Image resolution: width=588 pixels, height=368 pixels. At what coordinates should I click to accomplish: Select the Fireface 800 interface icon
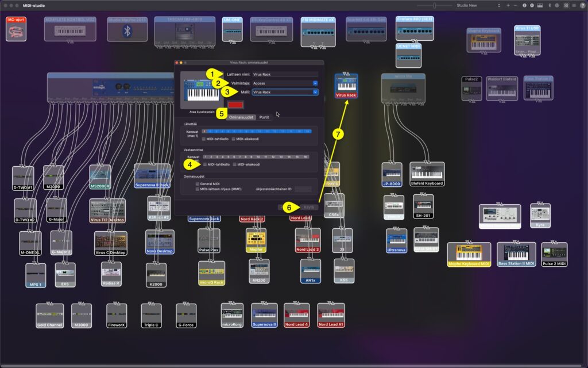pyautogui.click(x=415, y=29)
